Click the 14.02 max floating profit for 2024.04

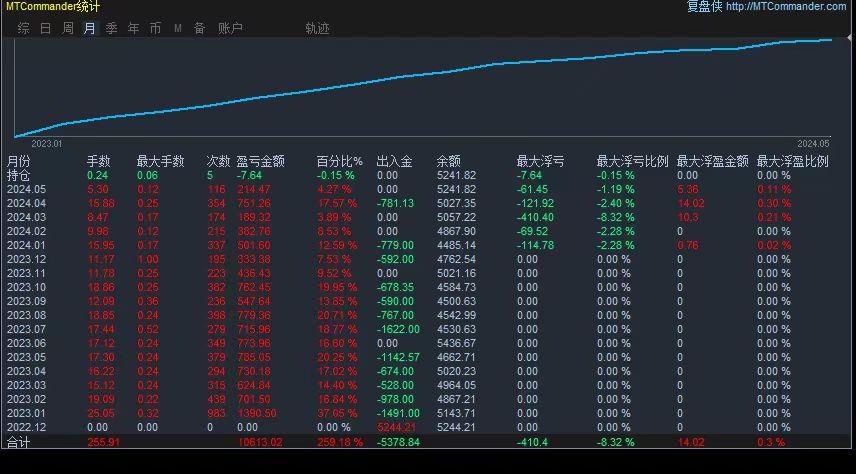coord(691,204)
